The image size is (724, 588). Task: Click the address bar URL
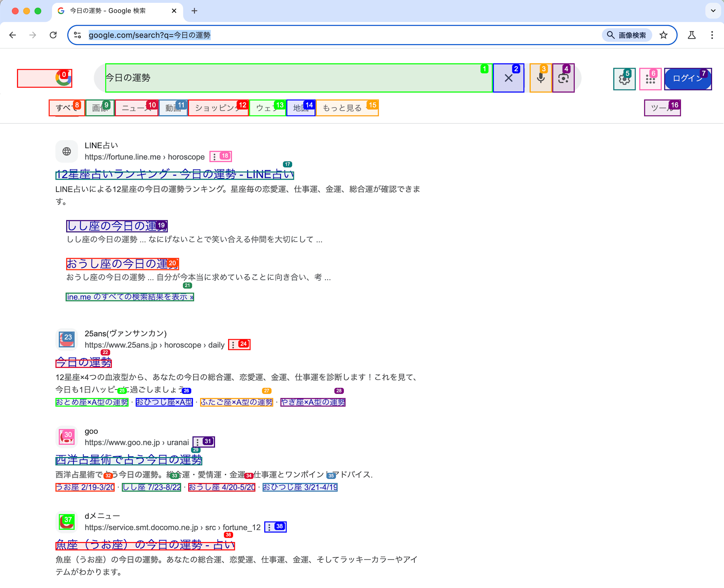tap(150, 35)
